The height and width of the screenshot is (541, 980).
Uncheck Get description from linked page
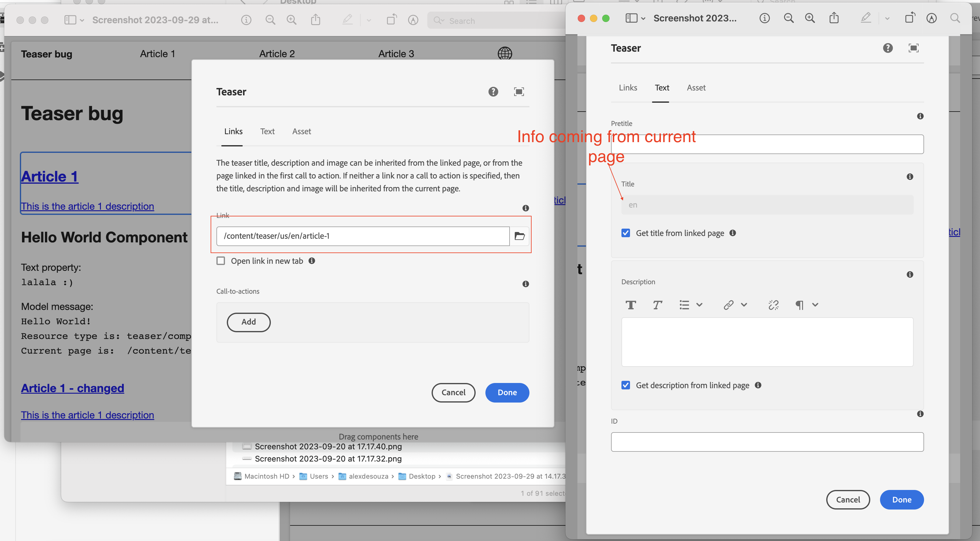click(626, 385)
